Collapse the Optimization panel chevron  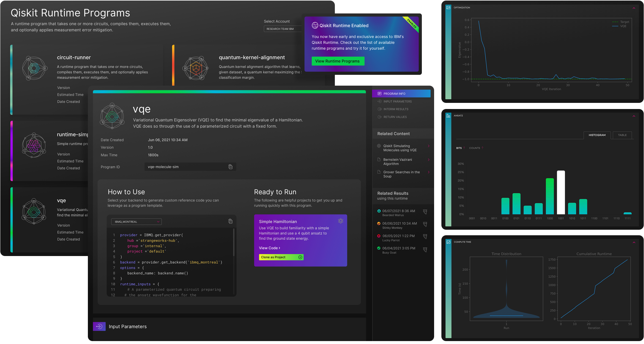point(634,8)
